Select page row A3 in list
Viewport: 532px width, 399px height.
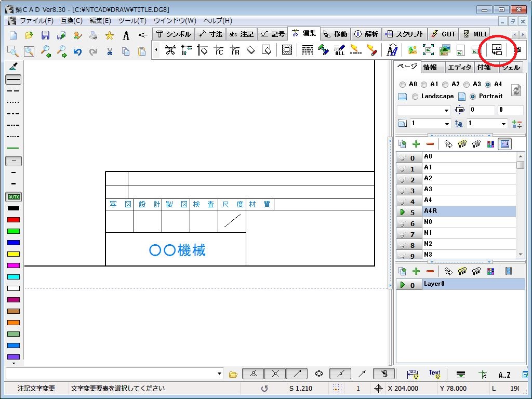pyautogui.click(x=456, y=190)
